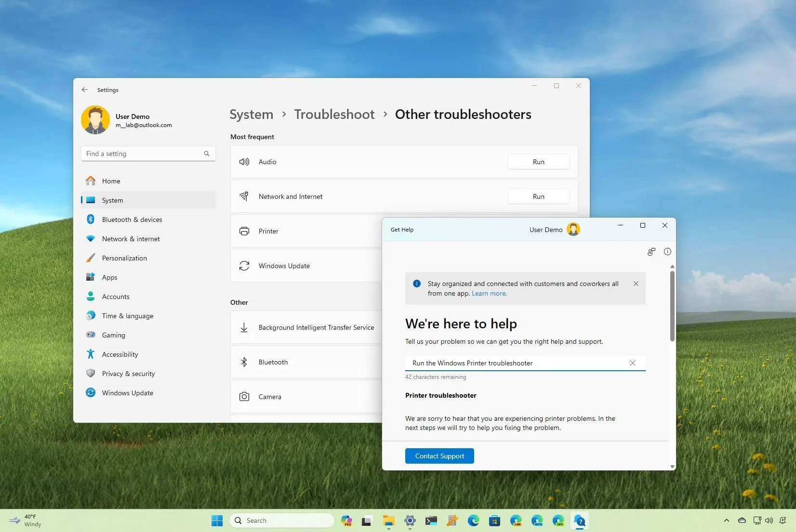Select the Printer troubleshooter row
Viewport: 796px width, 532px height.
306,231
